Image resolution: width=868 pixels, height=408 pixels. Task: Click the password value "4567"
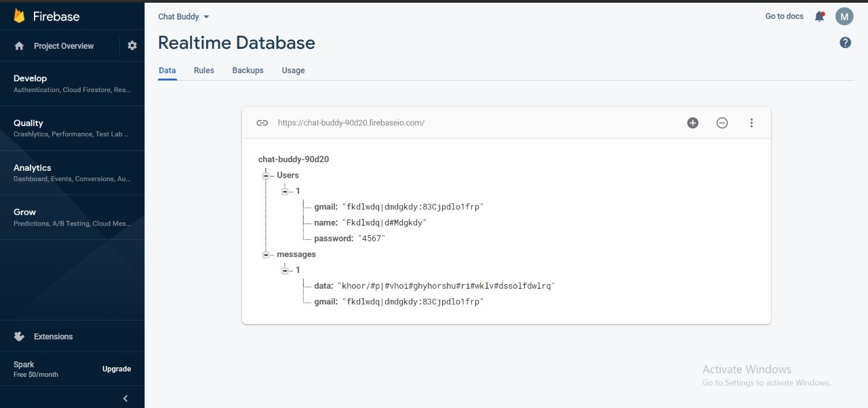tap(372, 239)
